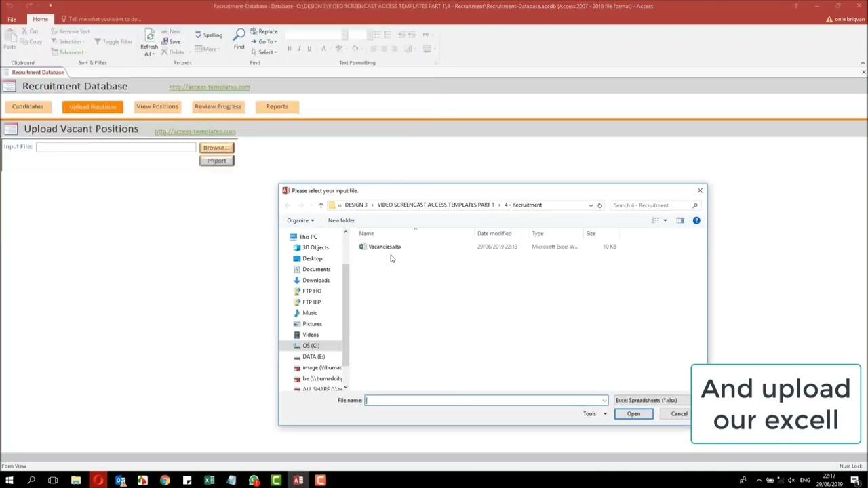Switch to the Home ribbon tab
The width and height of the screenshot is (868, 488).
click(40, 19)
